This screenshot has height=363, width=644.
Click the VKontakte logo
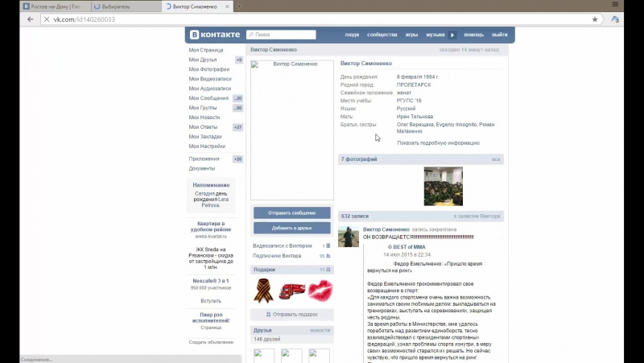click(x=215, y=35)
